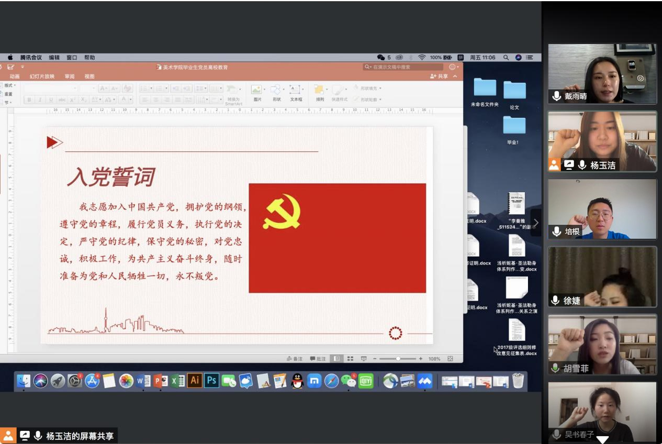
Task: Switch to PowerPoint in the Dock
Action: pyautogui.click(x=160, y=381)
